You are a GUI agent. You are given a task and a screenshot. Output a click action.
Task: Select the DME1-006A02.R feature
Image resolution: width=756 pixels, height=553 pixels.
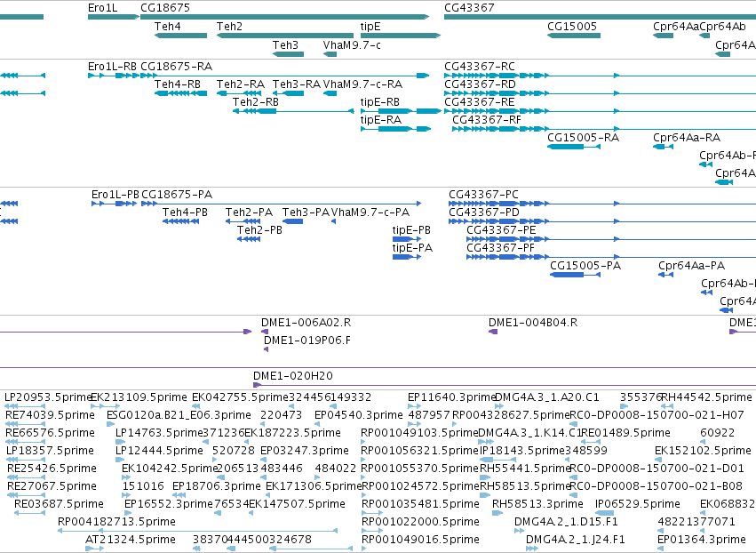tap(264, 332)
